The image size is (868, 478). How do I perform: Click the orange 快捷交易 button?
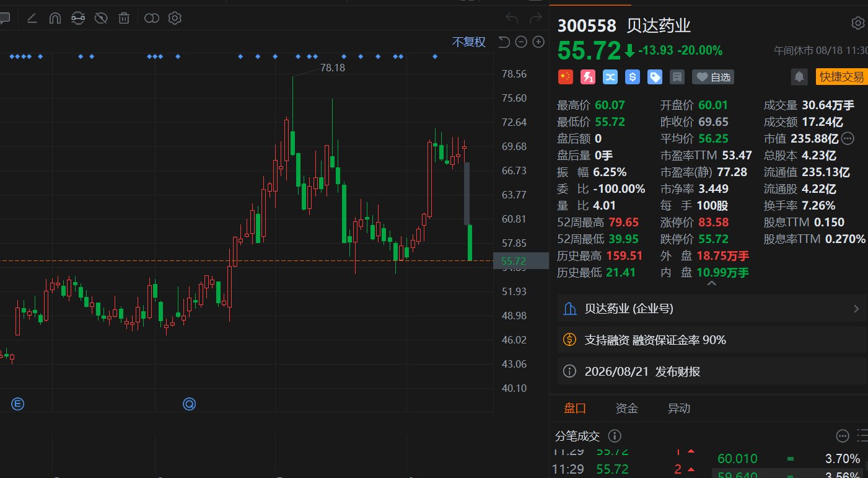tap(841, 77)
